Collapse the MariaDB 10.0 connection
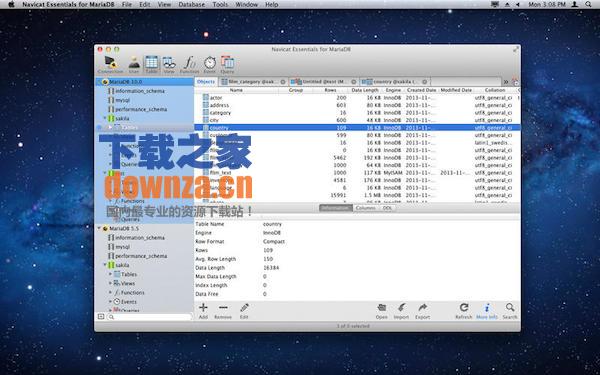The image size is (600, 375). [99, 82]
